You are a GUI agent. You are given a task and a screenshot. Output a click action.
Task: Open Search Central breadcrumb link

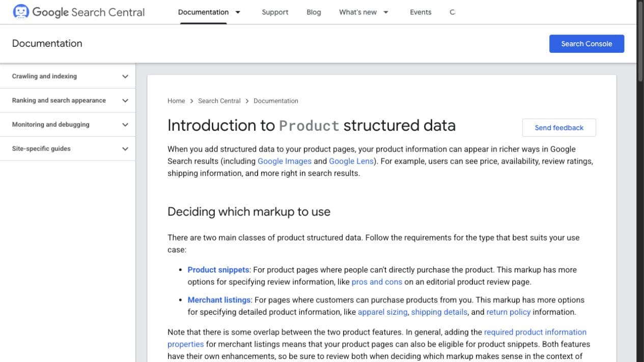click(219, 101)
